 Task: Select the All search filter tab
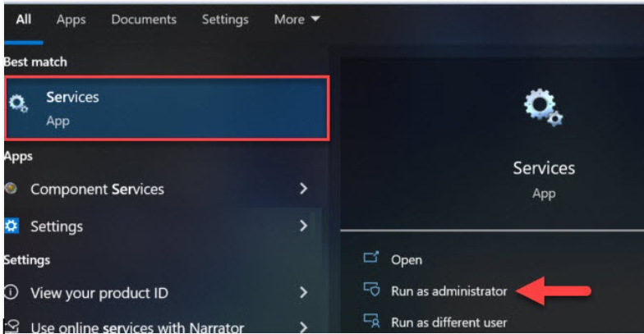23,20
